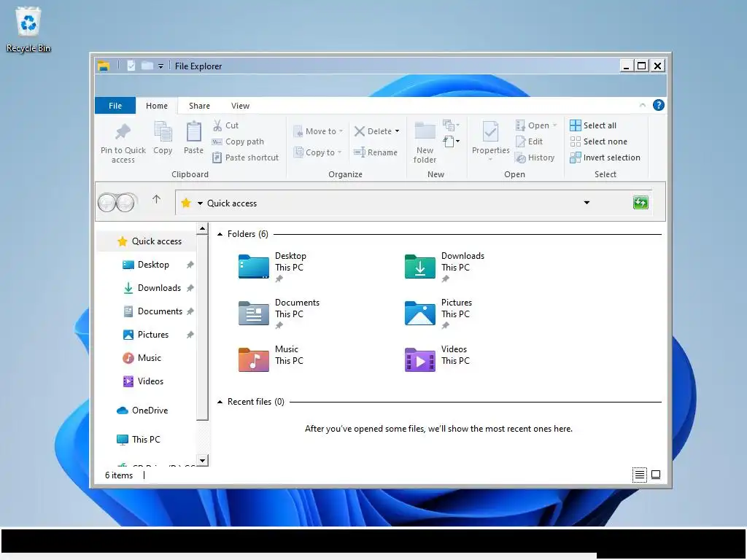This screenshot has height=560, width=747.
Task: Click New folder quick toolbar icon in title bar
Action: pos(147,66)
